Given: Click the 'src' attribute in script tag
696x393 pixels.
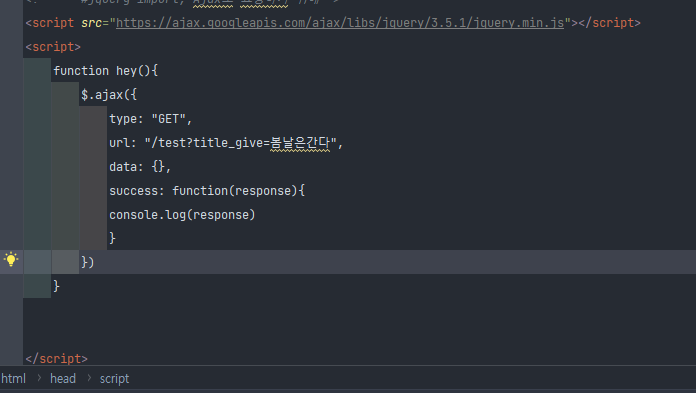Looking at the screenshot, I should [91, 23].
